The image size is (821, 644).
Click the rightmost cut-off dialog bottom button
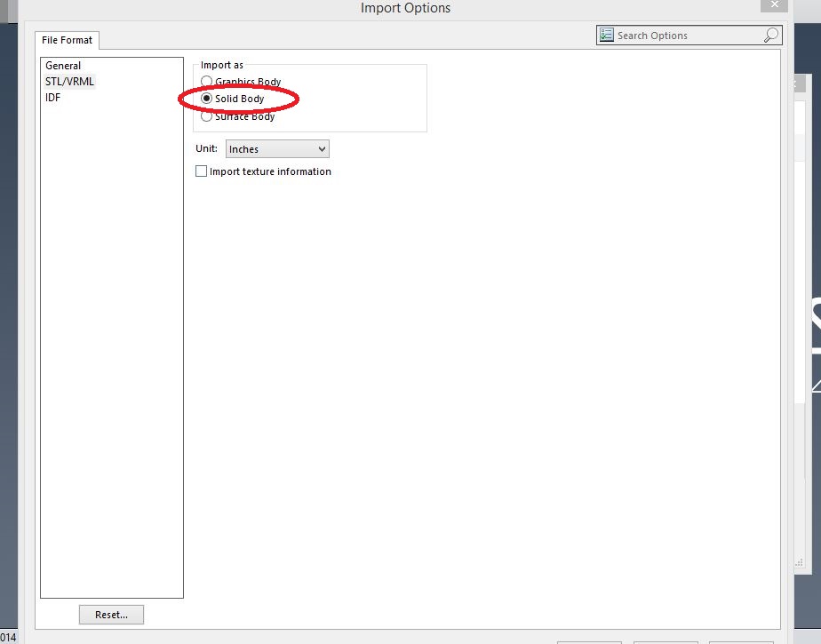(741, 641)
